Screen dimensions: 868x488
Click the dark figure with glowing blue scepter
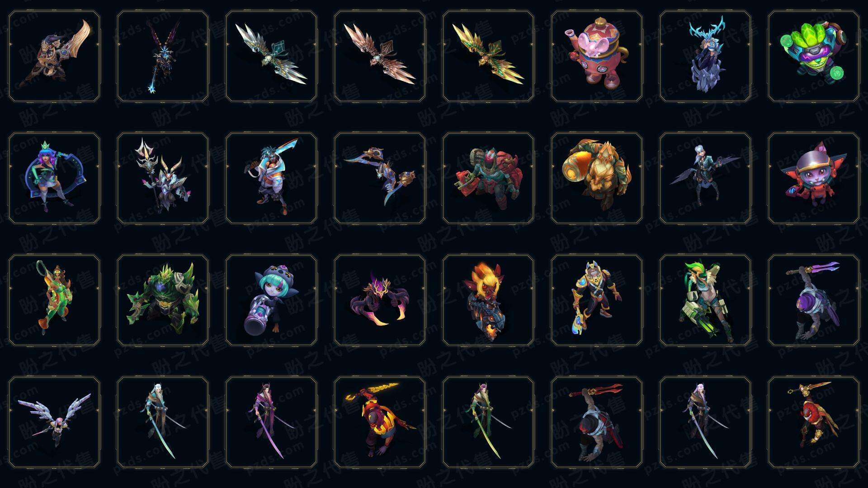click(x=163, y=56)
